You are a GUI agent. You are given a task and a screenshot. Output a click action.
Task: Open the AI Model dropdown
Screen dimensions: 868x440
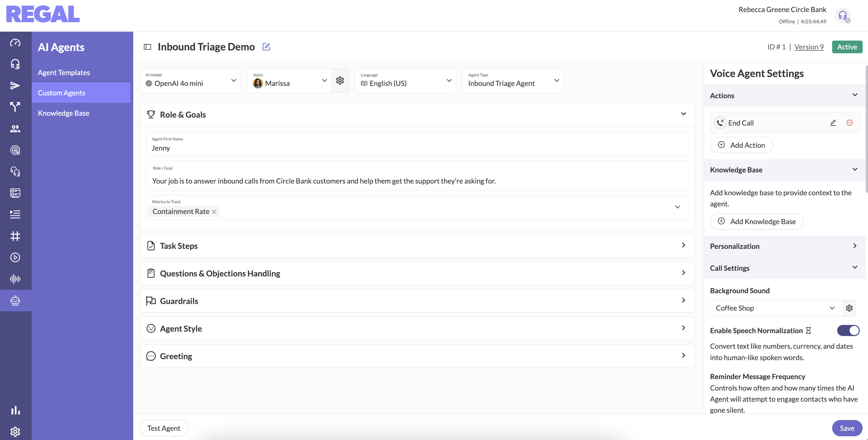[190, 81]
